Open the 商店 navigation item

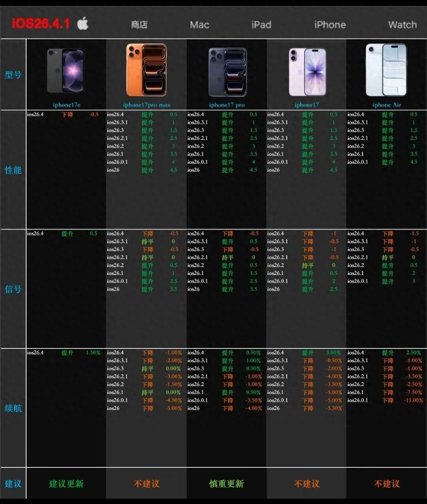pos(139,25)
